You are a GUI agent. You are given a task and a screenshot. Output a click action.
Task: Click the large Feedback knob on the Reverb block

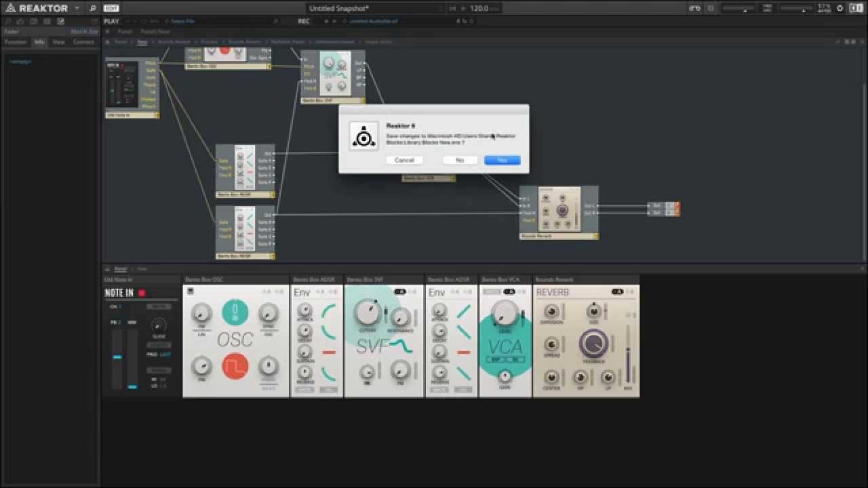593,344
